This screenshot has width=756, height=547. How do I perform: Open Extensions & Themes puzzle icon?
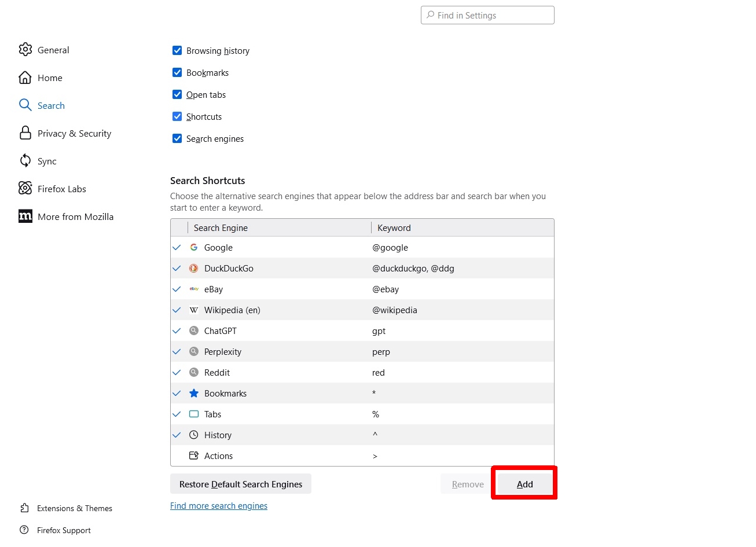[24, 508]
